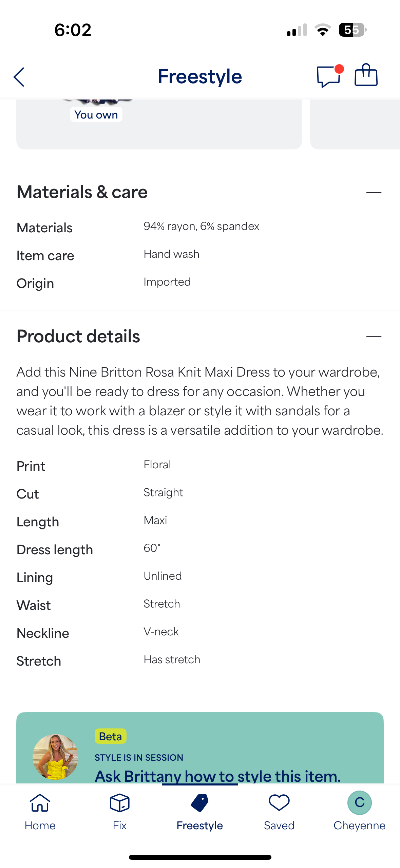Screen dimensions: 400x868
Task: Tap the Beta badge on the stylist banner
Action: coord(110,736)
